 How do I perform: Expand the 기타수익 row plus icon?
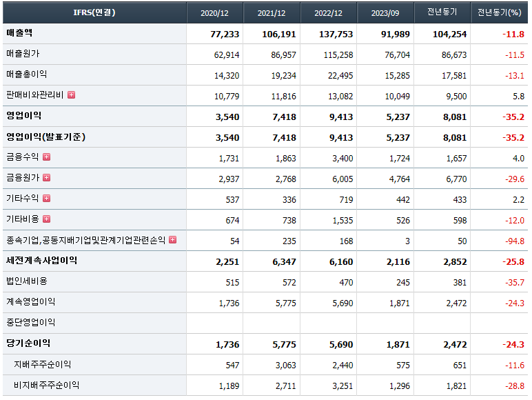pyautogui.click(x=46, y=199)
